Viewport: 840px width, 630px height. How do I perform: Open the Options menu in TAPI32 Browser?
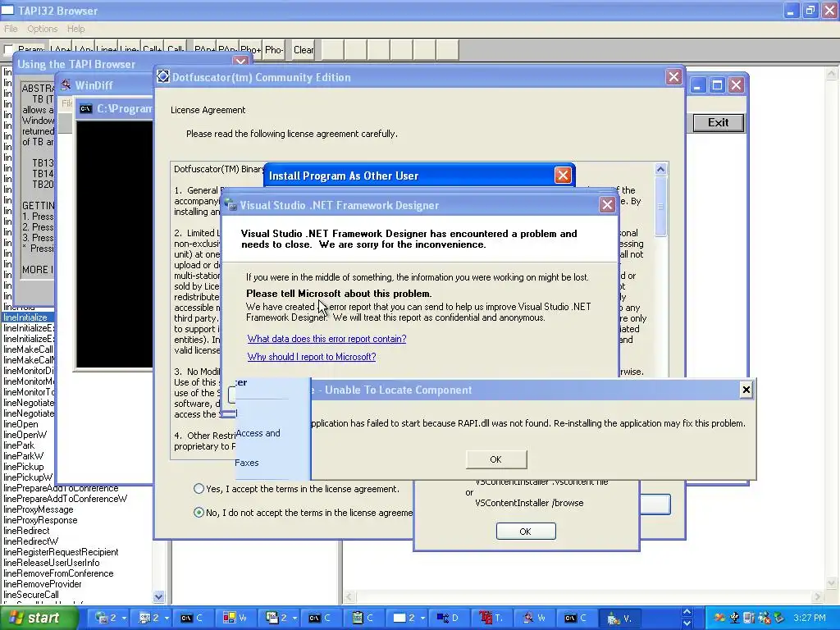pyautogui.click(x=43, y=29)
